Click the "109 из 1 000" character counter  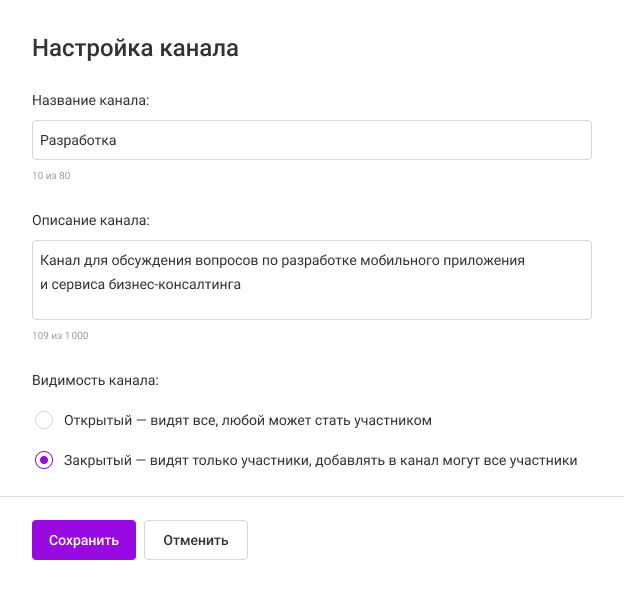tap(60, 336)
